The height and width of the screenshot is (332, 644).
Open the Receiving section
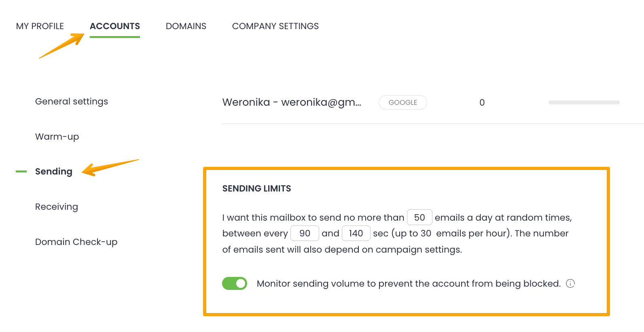[56, 206]
